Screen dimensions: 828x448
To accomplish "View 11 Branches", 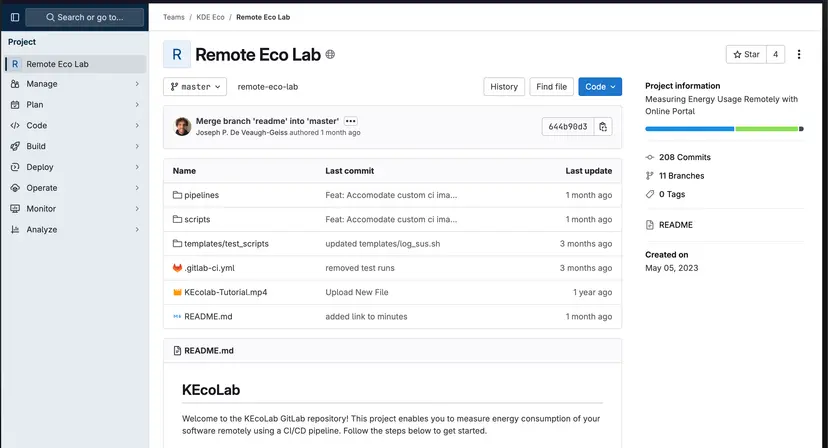I will (681, 176).
